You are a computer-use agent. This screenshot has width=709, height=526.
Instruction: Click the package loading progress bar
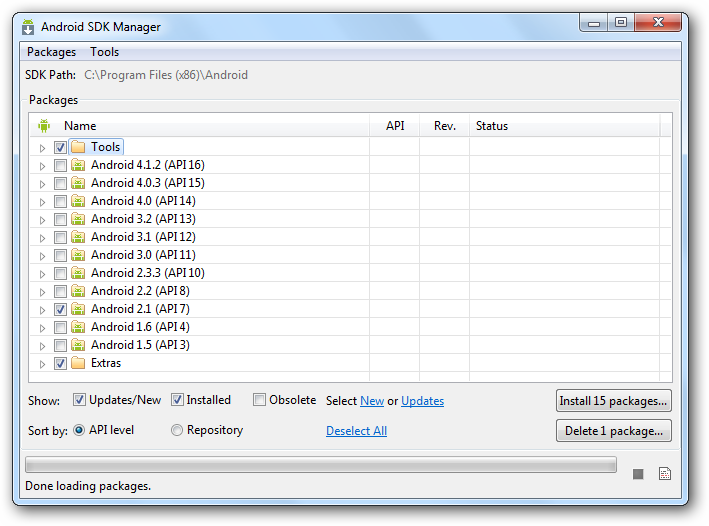coord(321,464)
